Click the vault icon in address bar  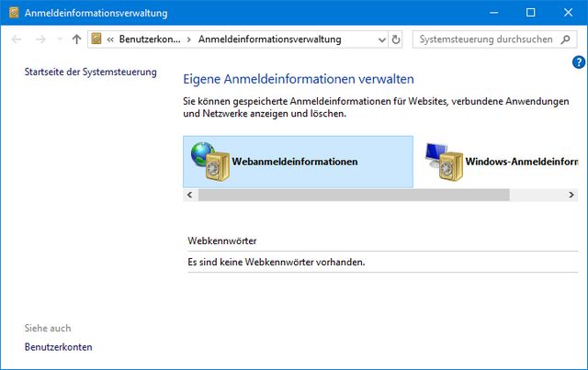(x=96, y=39)
